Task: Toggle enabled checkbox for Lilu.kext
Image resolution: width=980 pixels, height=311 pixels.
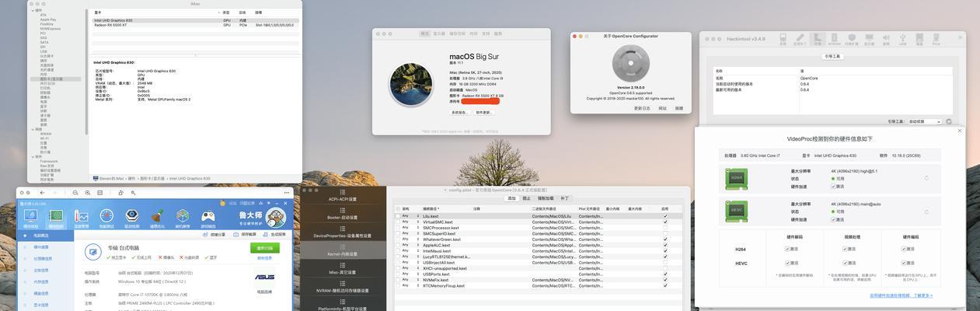Action: point(665,216)
